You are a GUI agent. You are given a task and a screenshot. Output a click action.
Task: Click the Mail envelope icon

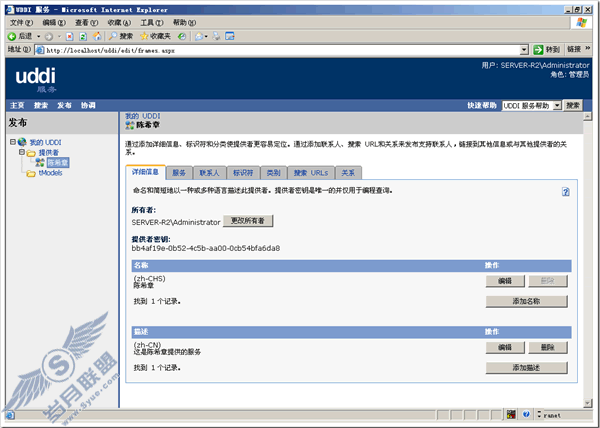(x=199, y=36)
